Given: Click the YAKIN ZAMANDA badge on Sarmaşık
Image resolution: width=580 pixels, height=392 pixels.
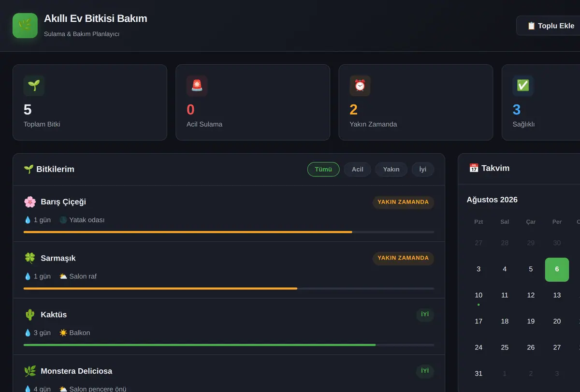Looking at the screenshot, I should coord(403,258).
